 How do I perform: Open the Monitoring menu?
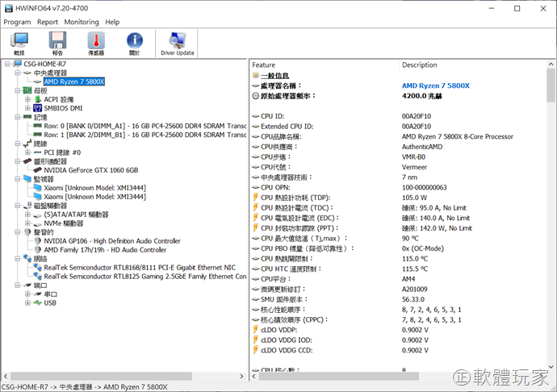pos(82,22)
